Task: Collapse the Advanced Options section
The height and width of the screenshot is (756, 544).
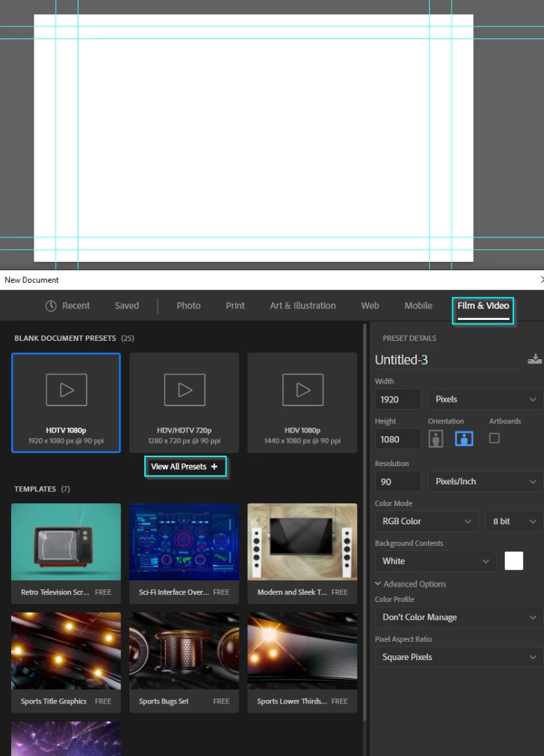Action: point(410,584)
